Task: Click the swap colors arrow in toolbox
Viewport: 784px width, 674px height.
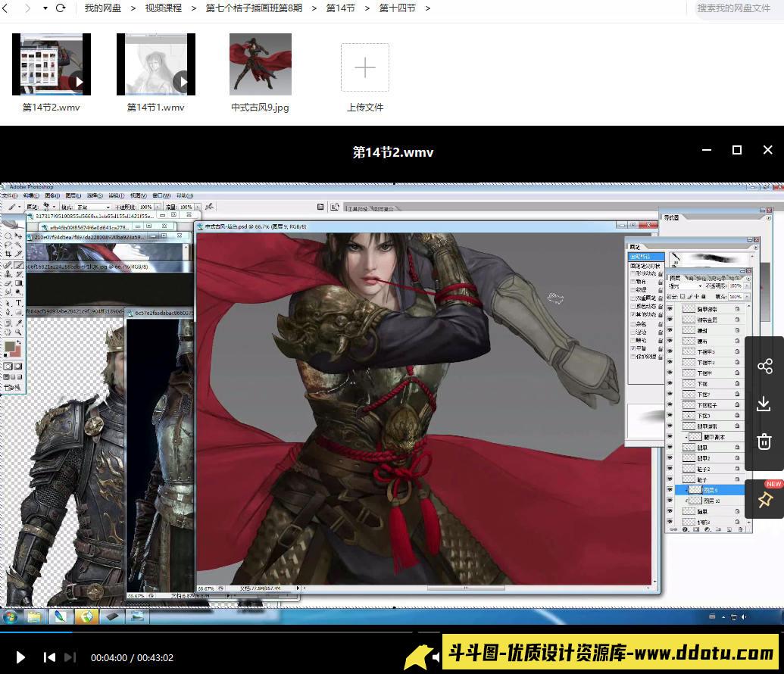Action: [x=19, y=342]
